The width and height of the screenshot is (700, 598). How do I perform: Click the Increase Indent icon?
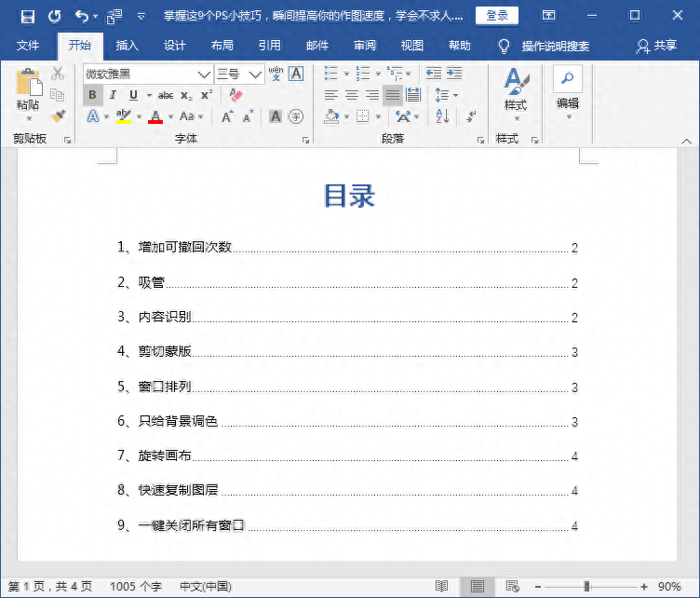coord(454,74)
